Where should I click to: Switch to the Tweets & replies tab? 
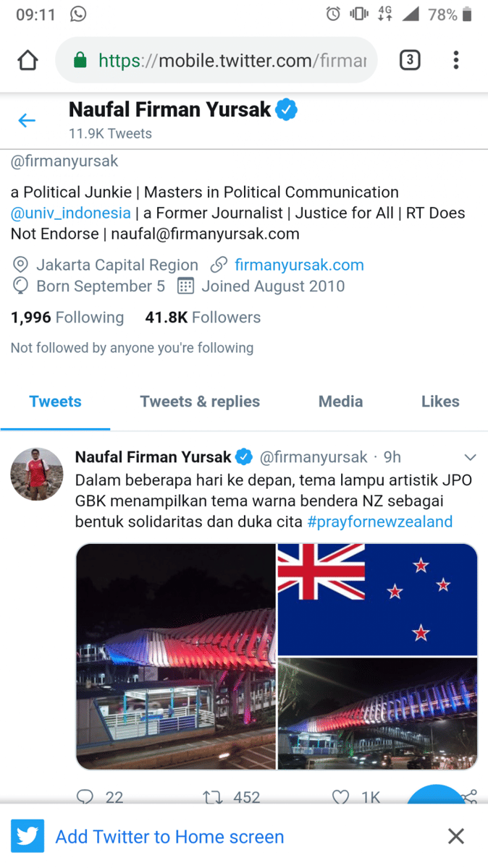tap(201, 401)
